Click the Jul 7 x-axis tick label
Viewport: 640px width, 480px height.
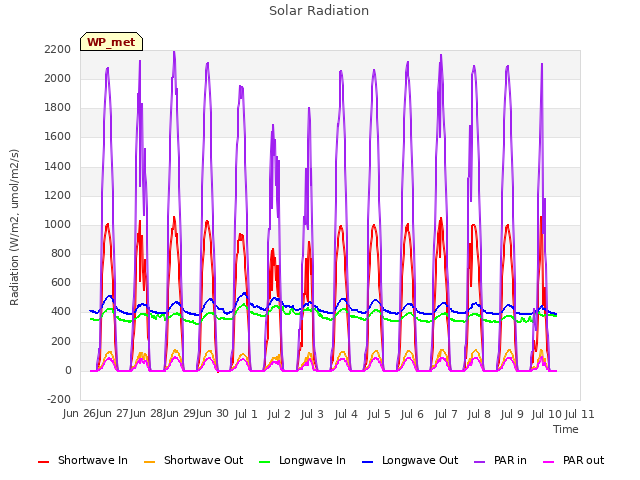[446, 414]
